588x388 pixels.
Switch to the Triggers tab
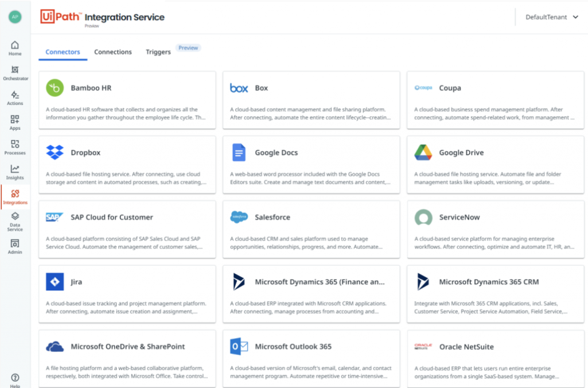tap(158, 52)
